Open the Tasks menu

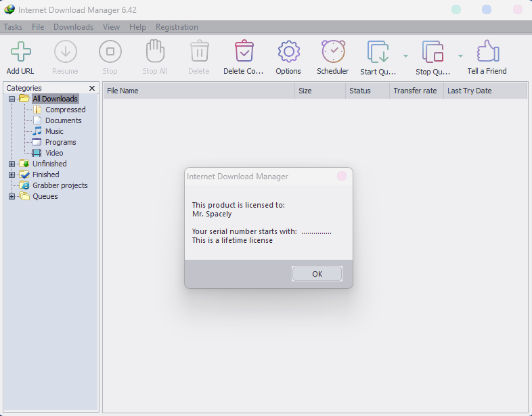click(13, 27)
